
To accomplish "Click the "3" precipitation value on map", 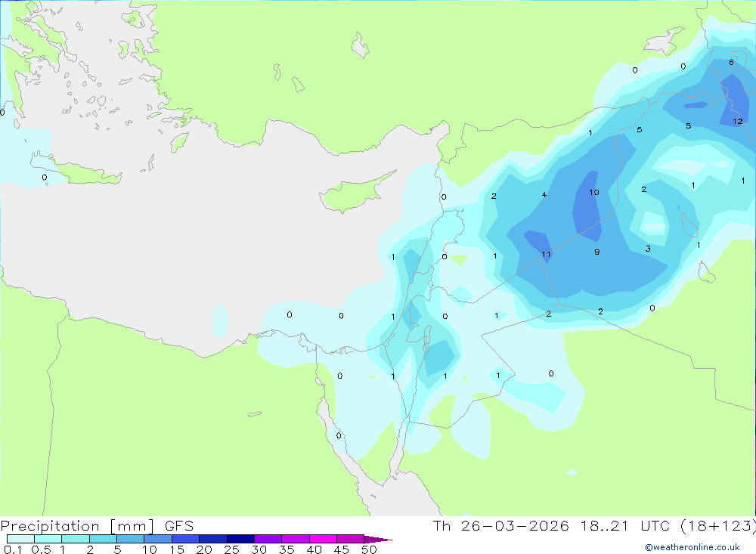I will pos(648,249).
